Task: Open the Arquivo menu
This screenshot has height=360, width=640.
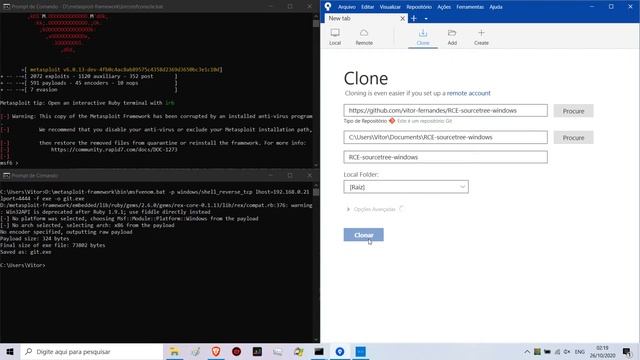Action: coord(347,7)
